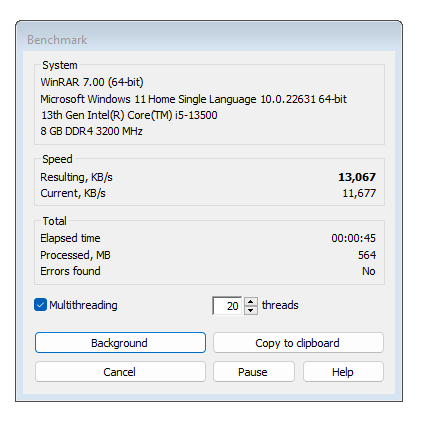The height and width of the screenshot is (431, 422).
Task: Click the Current, KB/s label
Action: (73, 193)
